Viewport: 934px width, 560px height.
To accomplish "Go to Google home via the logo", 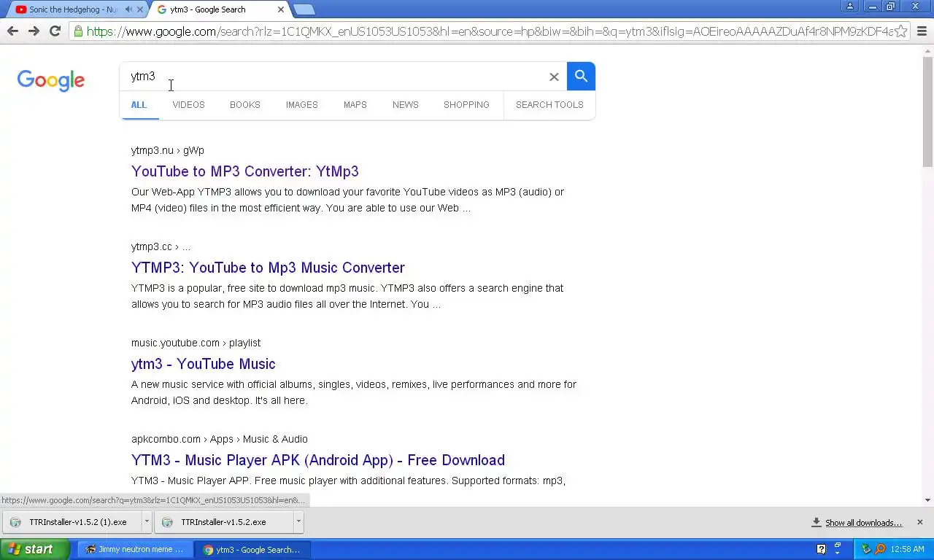I will point(51,80).
